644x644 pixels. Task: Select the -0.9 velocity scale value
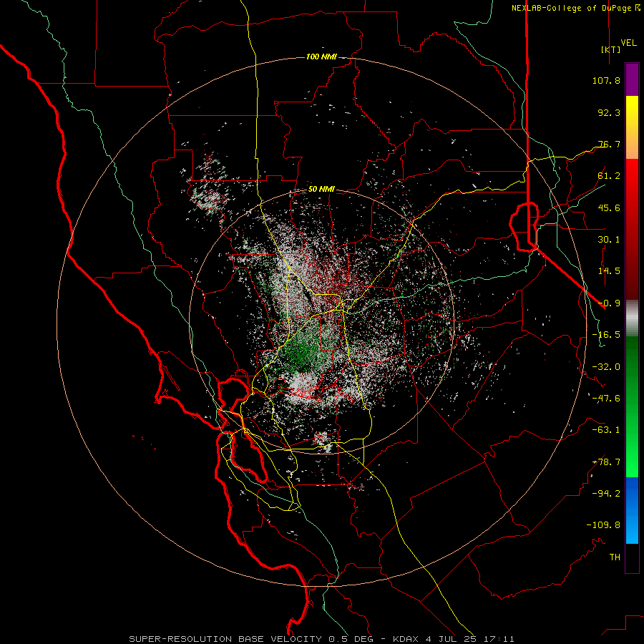click(609, 303)
